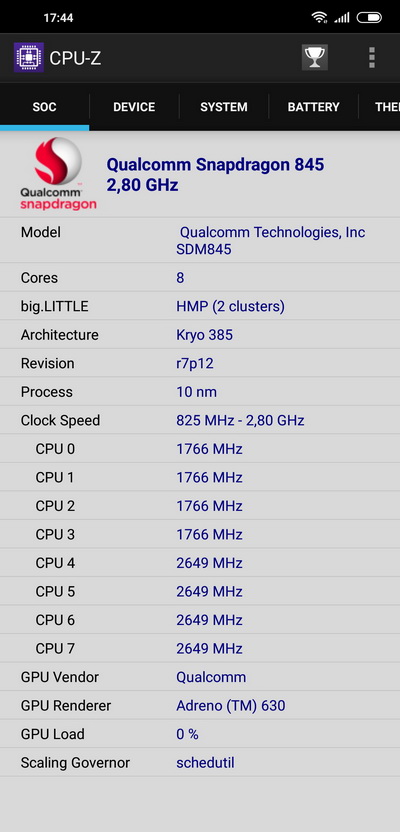Viewport: 400px width, 832px height.
Task: Tap the battery indicator in status bar
Action: (x=369, y=18)
